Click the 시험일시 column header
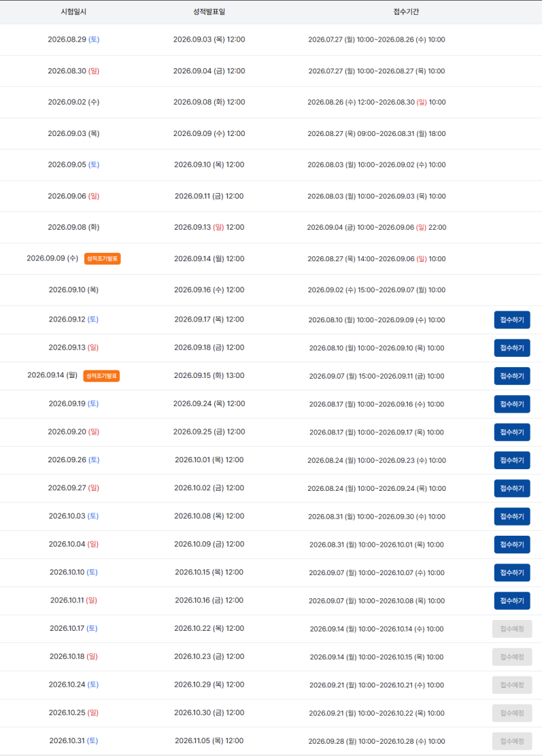Screen dimensions: 544x756 pos(73,12)
